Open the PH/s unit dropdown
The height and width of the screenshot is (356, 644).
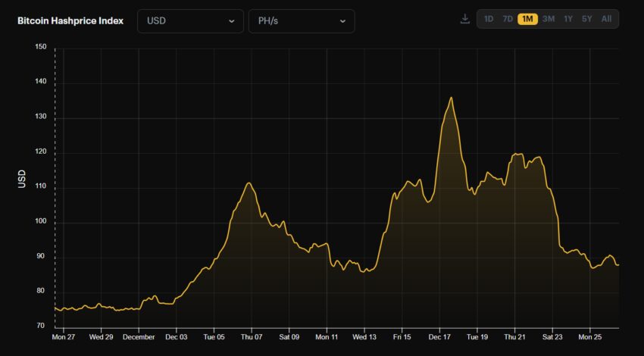pos(302,21)
